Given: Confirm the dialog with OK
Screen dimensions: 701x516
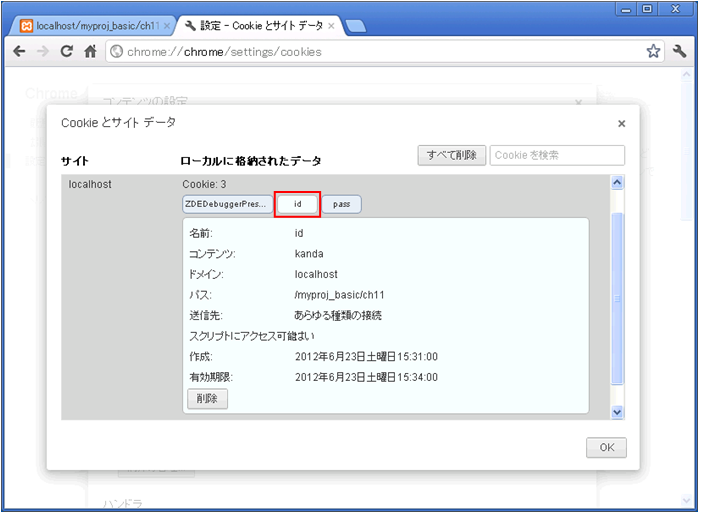Looking at the screenshot, I should click(606, 447).
